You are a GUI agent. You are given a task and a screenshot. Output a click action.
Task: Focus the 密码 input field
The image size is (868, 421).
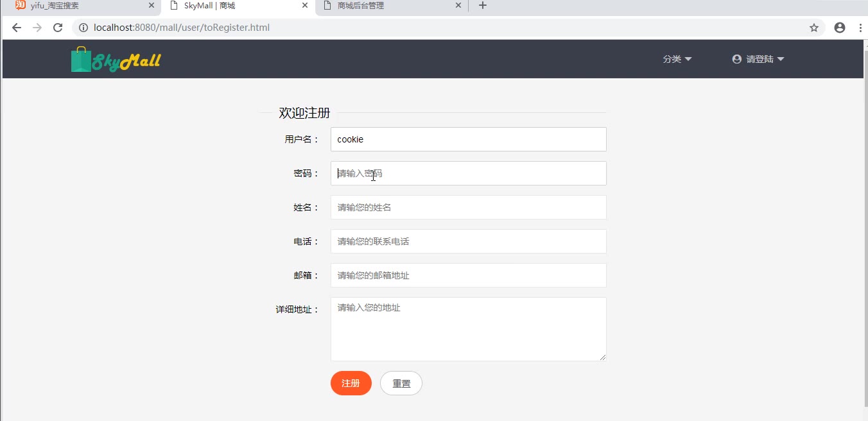[x=469, y=173]
